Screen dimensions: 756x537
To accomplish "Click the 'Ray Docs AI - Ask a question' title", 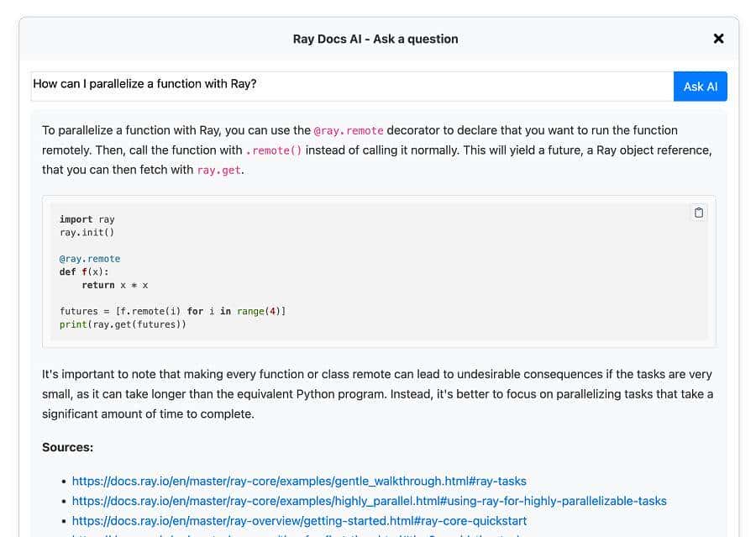I will 375,39.
